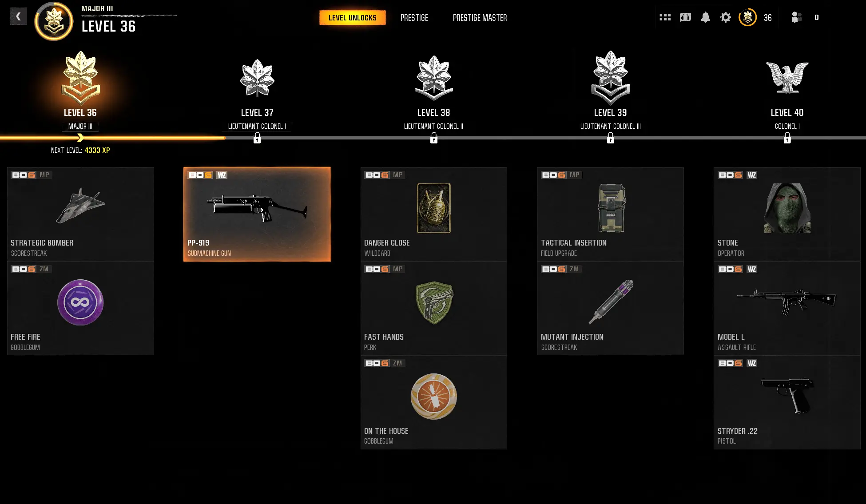Select the Danger Close wildcard card
This screenshot has width=866, height=504.
[433, 214]
